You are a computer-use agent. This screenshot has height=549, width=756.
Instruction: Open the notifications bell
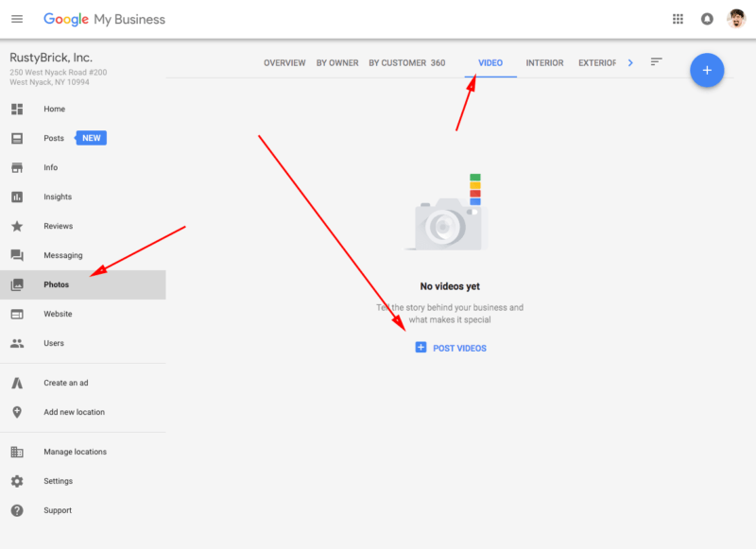click(x=707, y=19)
